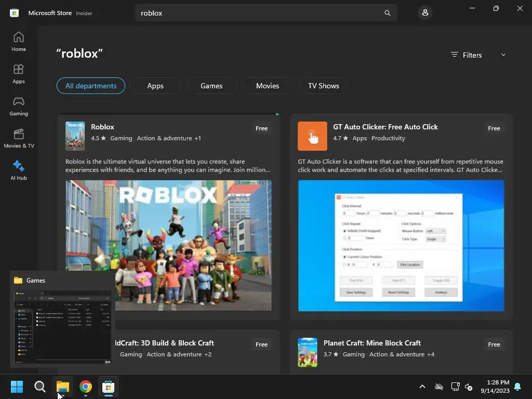Click the Roblox description text
Screen dimensions: 532x399
168,166
